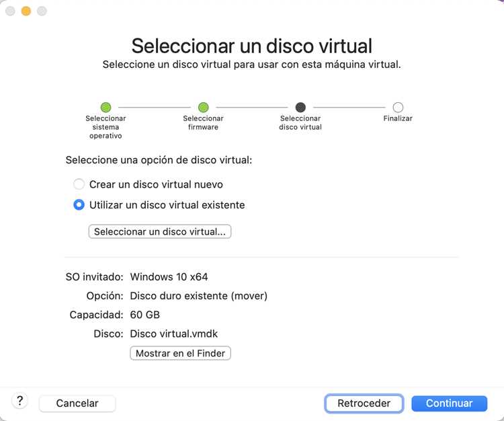Proceed with the Continuar button
The width and height of the screenshot is (504, 421).
[x=450, y=404]
